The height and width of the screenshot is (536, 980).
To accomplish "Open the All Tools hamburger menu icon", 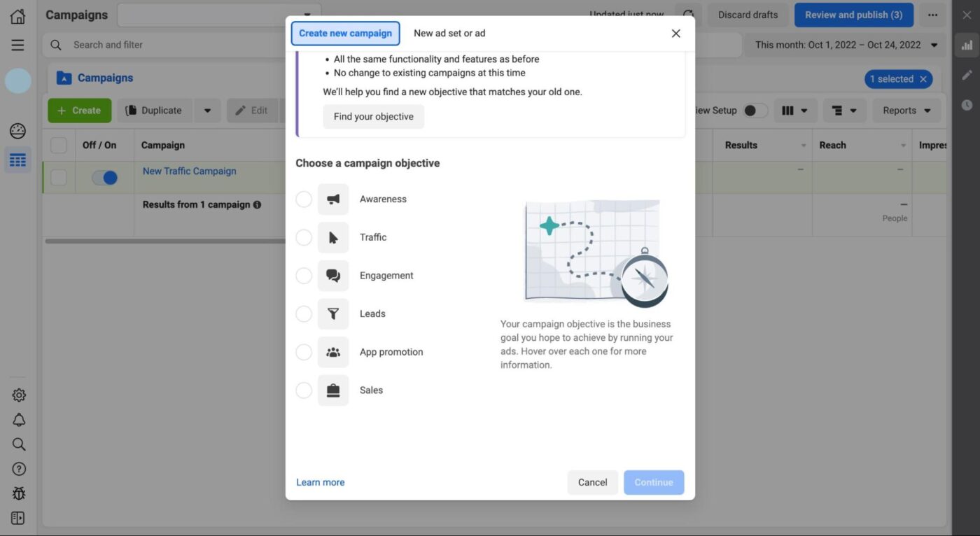I will click(17, 44).
